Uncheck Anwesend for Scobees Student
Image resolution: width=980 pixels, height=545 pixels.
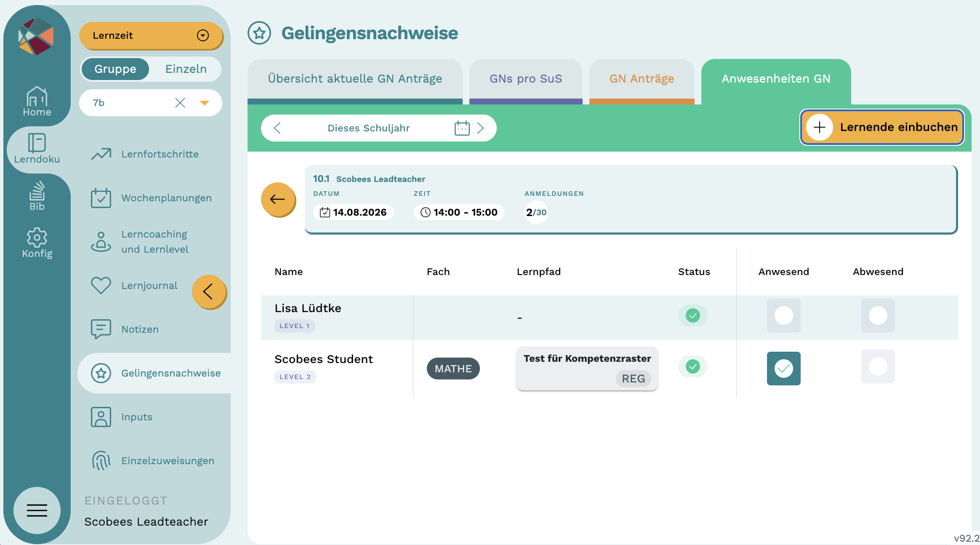pyautogui.click(x=784, y=369)
